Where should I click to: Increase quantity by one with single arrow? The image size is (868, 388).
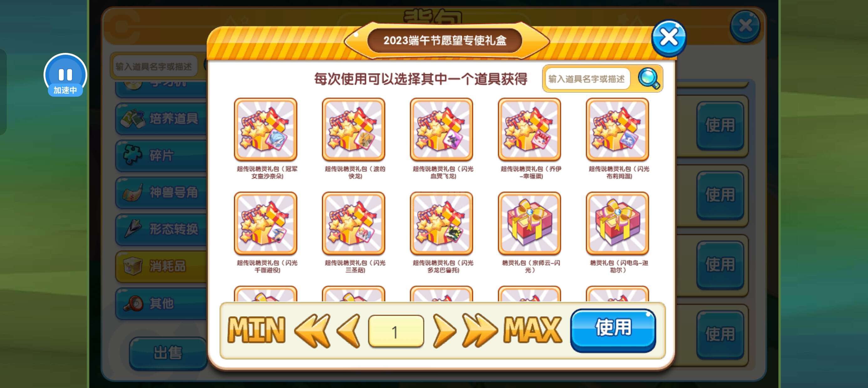click(x=444, y=331)
